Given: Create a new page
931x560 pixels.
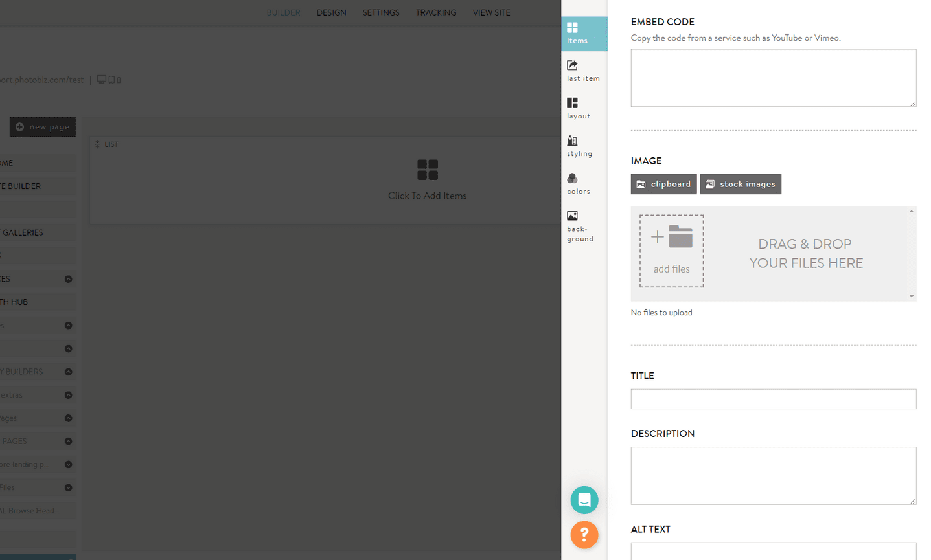Looking at the screenshot, I should coord(42,126).
